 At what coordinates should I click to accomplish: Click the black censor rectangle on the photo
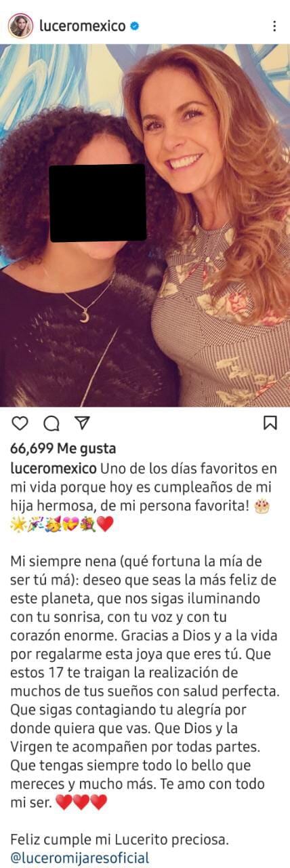click(x=98, y=202)
